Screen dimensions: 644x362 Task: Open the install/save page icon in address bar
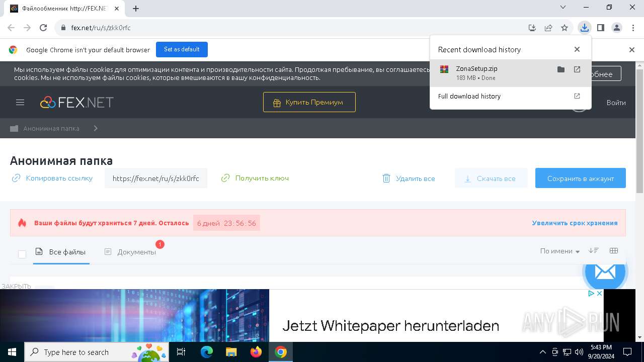point(532,28)
